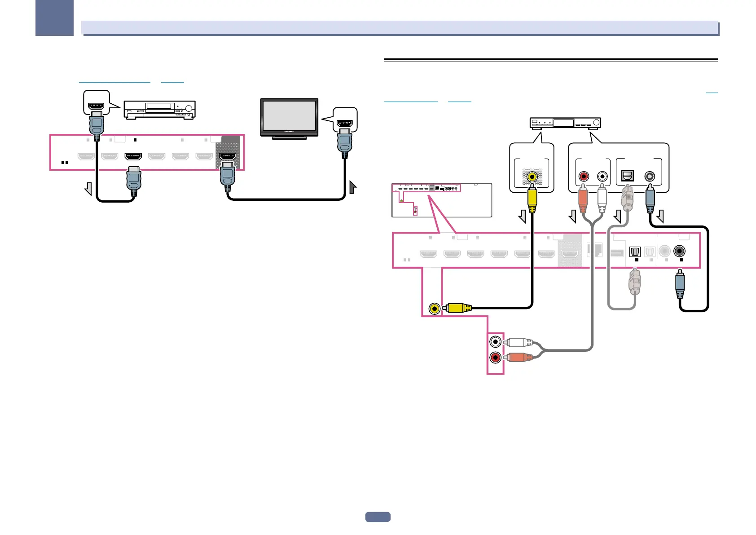This screenshot has height=535, width=756.
Task: Select red audio jack in the player callout
Action: tap(584, 177)
